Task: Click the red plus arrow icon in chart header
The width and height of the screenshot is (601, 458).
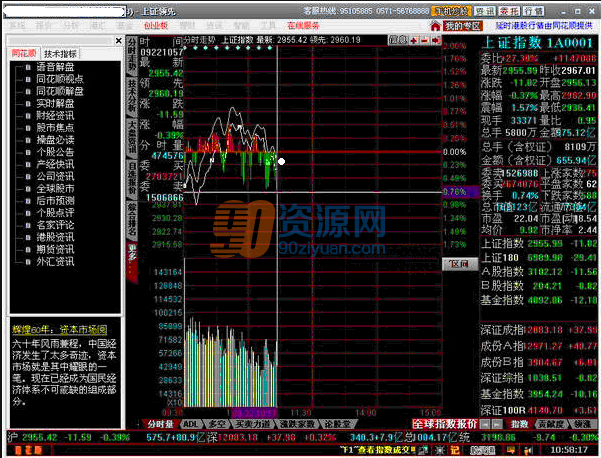Action: (415, 40)
